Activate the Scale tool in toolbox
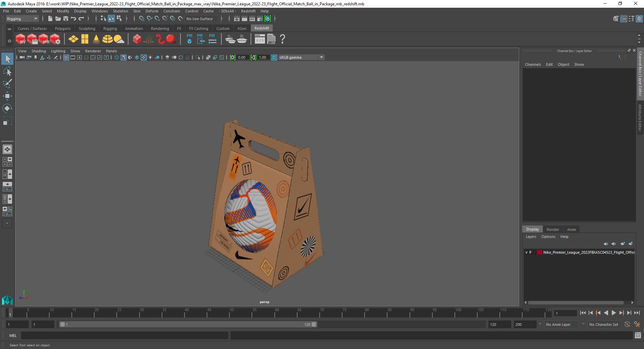Viewport: 644px width, 349px height. click(7, 120)
